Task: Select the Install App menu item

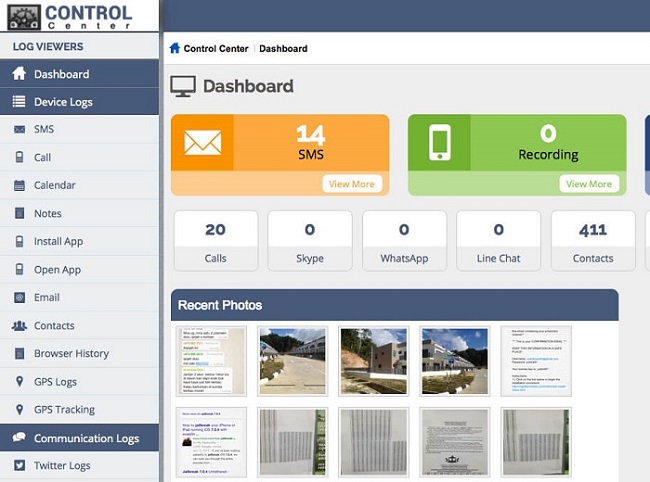Action: (58, 242)
